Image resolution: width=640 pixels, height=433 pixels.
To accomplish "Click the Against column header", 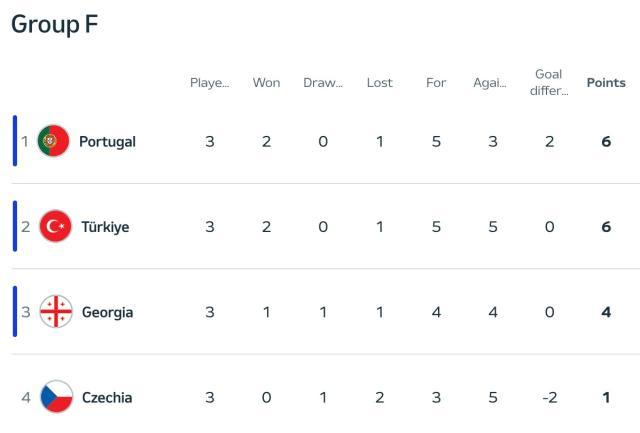I will (x=492, y=83).
